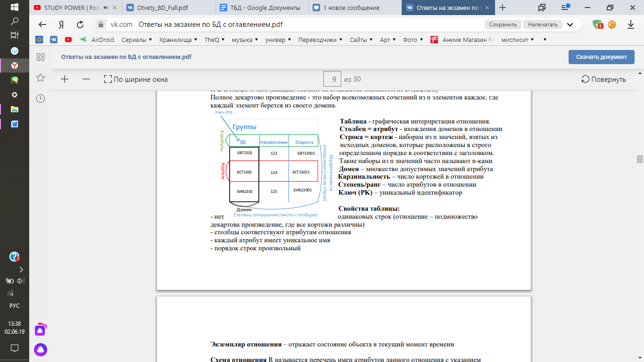
Task: Click the РУС language indicator in tray
Action: (14, 305)
